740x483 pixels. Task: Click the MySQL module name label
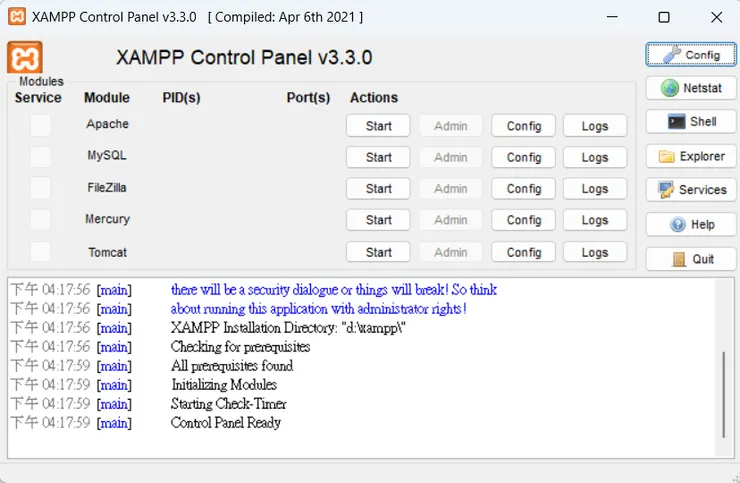pyautogui.click(x=107, y=155)
